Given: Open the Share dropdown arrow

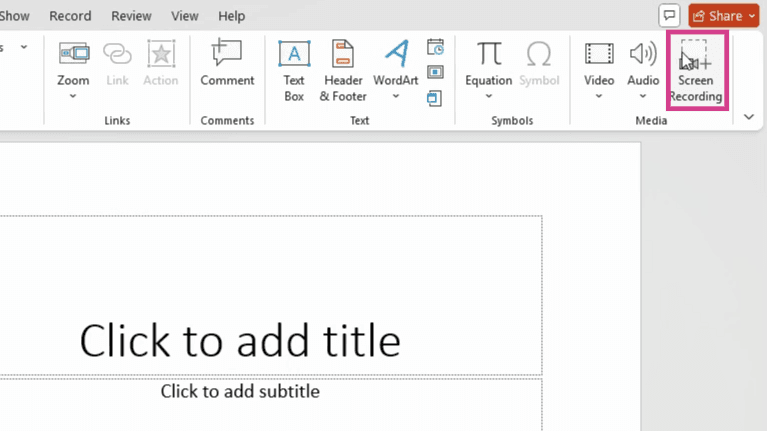Looking at the screenshot, I should click(x=752, y=16).
